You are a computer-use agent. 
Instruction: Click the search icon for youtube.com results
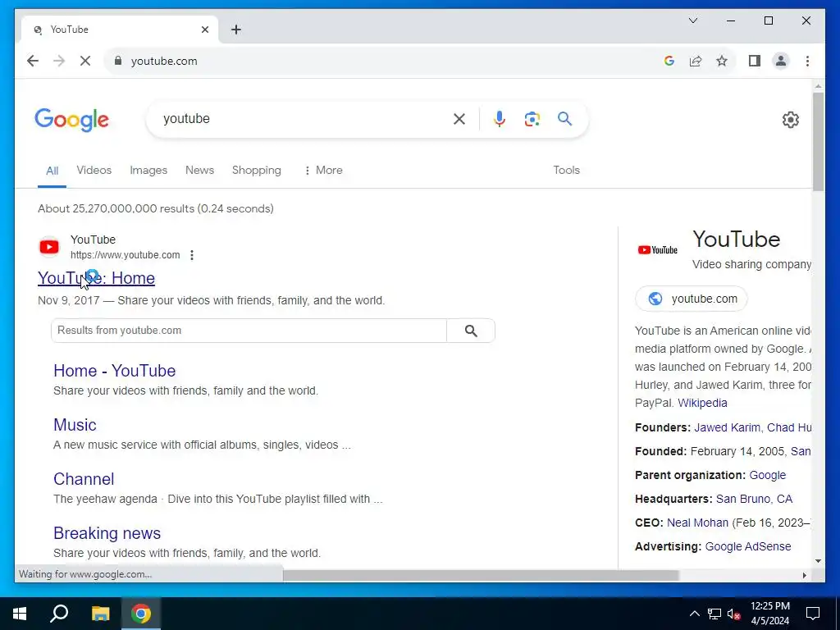pyautogui.click(x=471, y=331)
